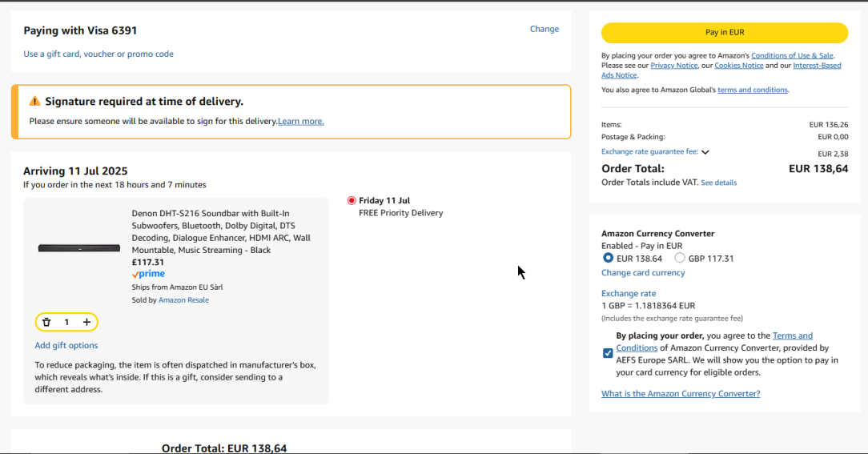Screen dimensions: 868x454
Task: Click the quantity value 1 in stepper
Action: pyautogui.click(x=66, y=322)
